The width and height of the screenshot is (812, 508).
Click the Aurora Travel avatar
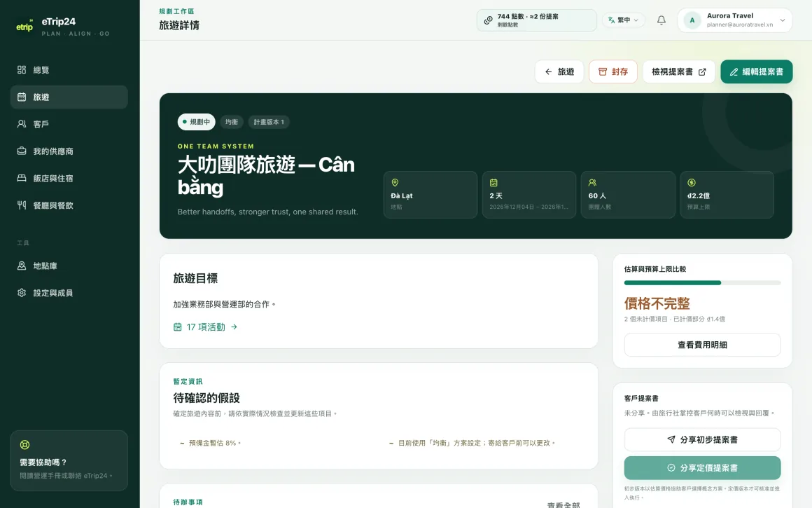(692, 20)
